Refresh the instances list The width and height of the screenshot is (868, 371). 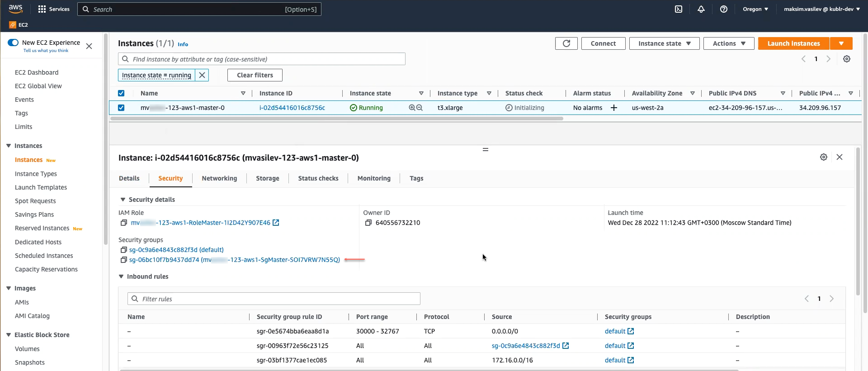point(566,43)
